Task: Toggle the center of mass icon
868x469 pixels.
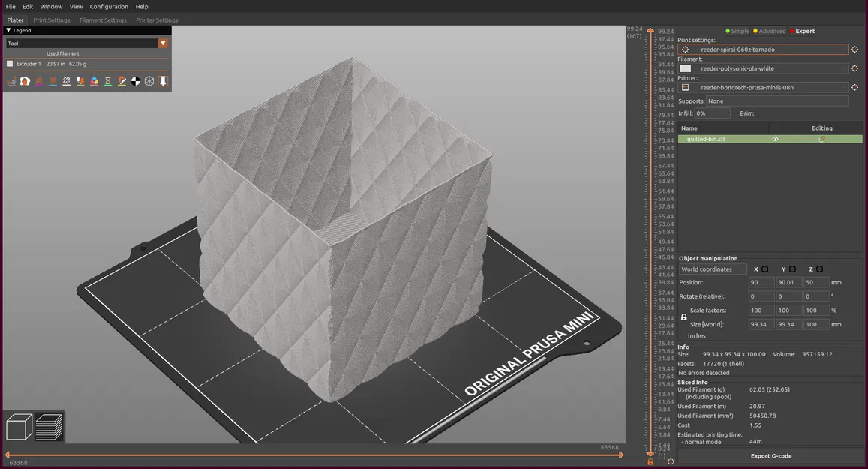Action: 135,80
